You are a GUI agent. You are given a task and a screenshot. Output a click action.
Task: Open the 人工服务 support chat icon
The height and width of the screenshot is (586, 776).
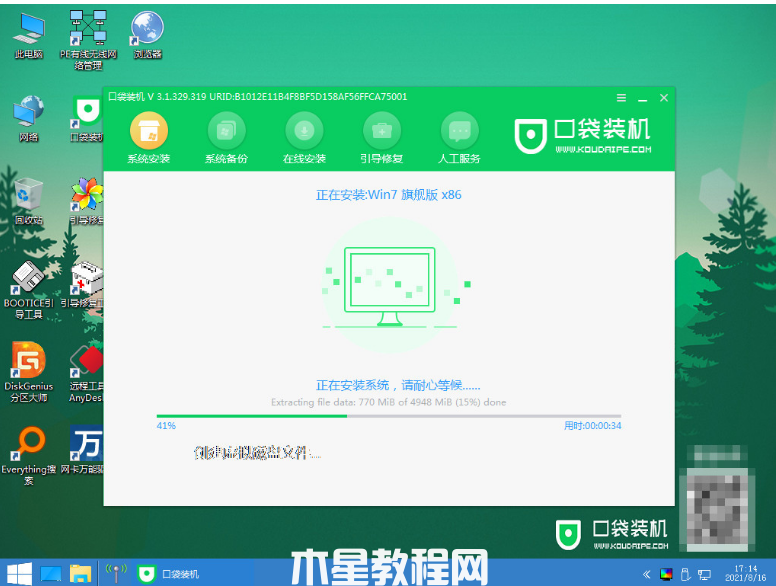(x=459, y=138)
